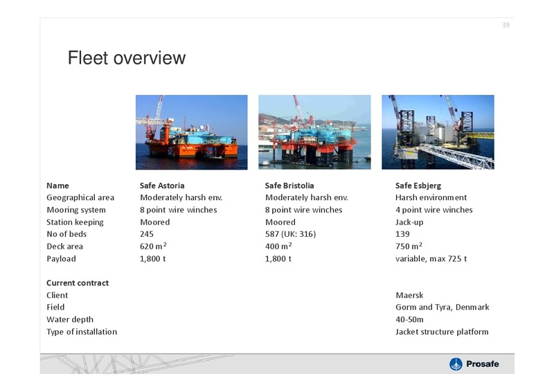
Task: Click the 'Safe Bristolia' name
Action: coord(289,186)
